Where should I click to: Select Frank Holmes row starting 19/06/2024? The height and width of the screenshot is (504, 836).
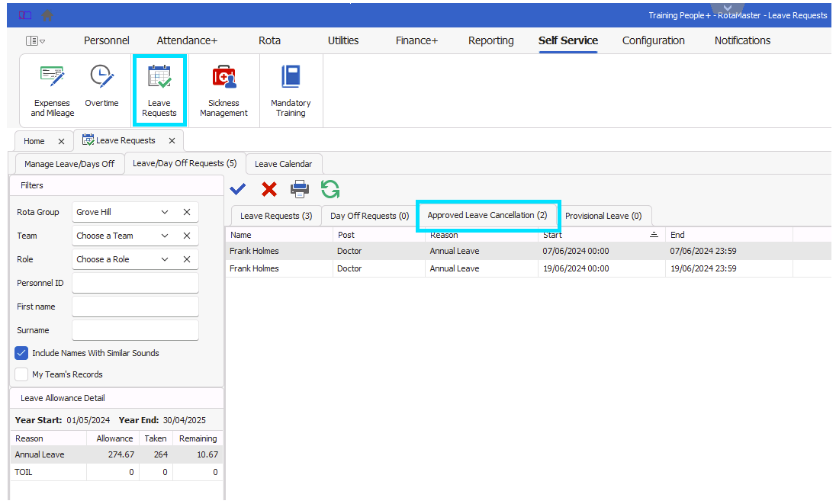click(x=529, y=268)
